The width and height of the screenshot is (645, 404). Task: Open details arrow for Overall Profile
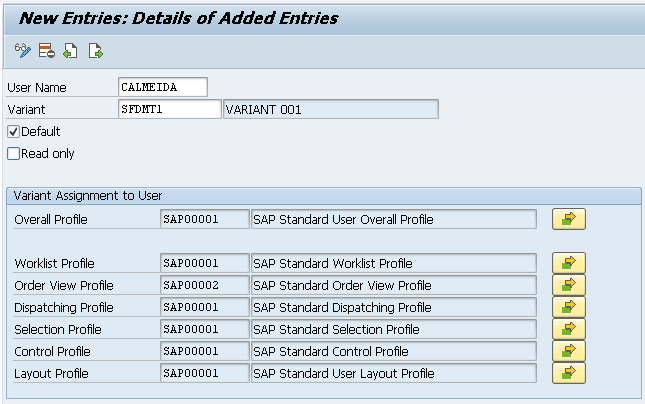tap(568, 219)
